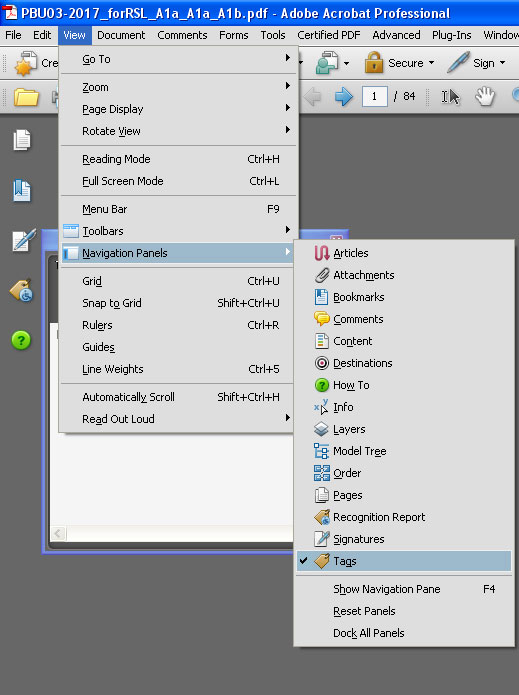
Task: Expand the Read Out Loud submenu
Action: click(x=177, y=419)
